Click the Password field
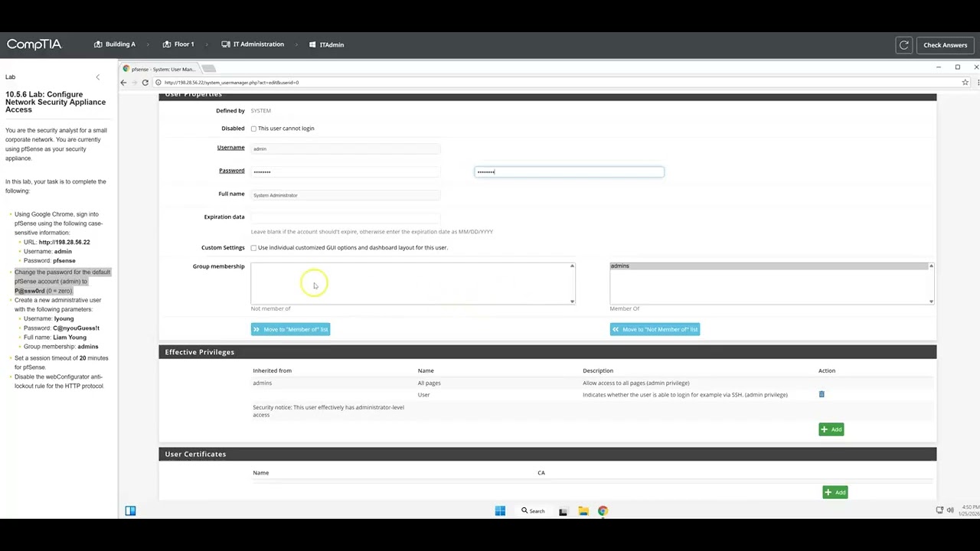 tap(345, 171)
